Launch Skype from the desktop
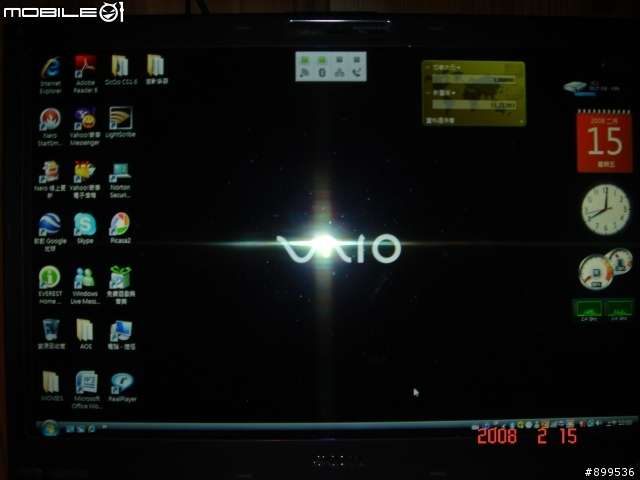Screen dimensions: 640x480 click(85, 229)
